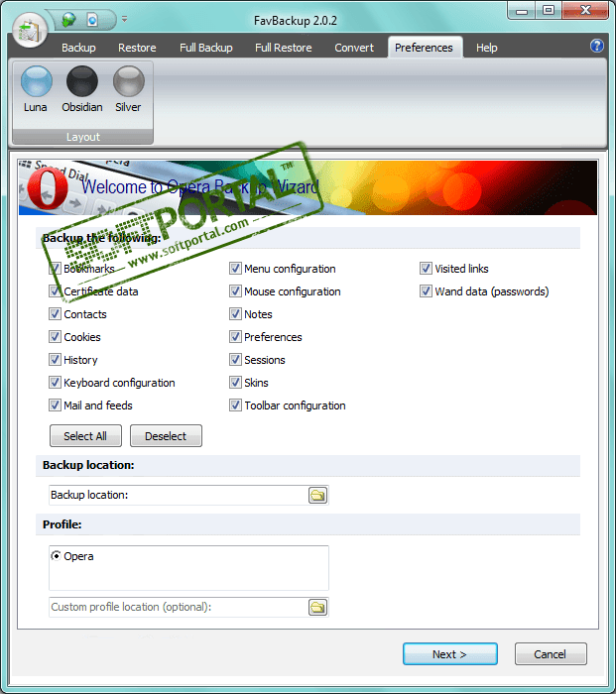Toggle the Sessions checkbox
Image resolution: width=616 pixels, height=694 pixels.
(x=235, y=359)
